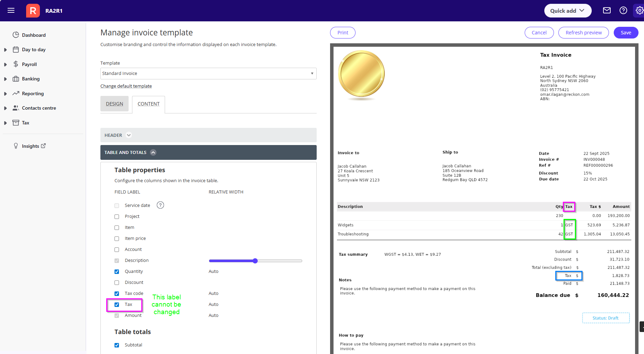Image resolution: width=644 pixels, height=354 pixels.
Task: Click the red Reckon R logo
Action: (33, 11)
